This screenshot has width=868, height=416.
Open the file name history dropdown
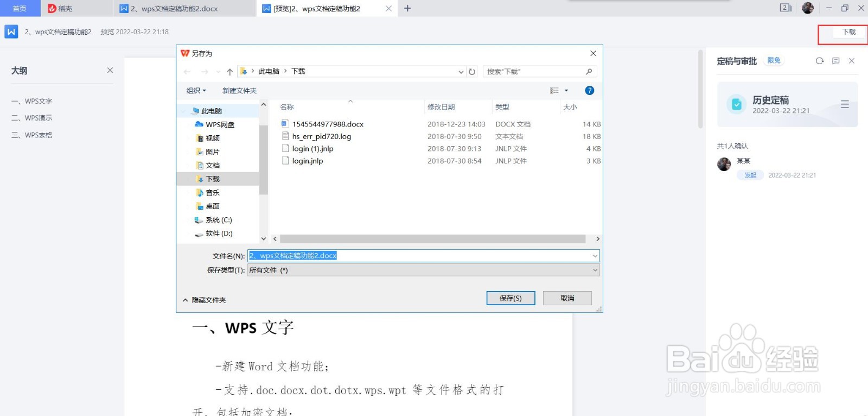click(595, 256)
